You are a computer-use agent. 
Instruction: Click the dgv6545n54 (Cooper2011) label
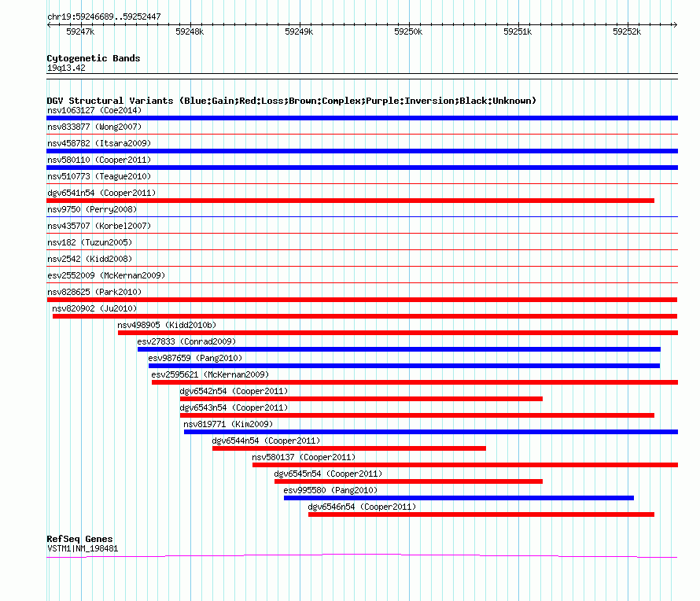click(328, 474)
